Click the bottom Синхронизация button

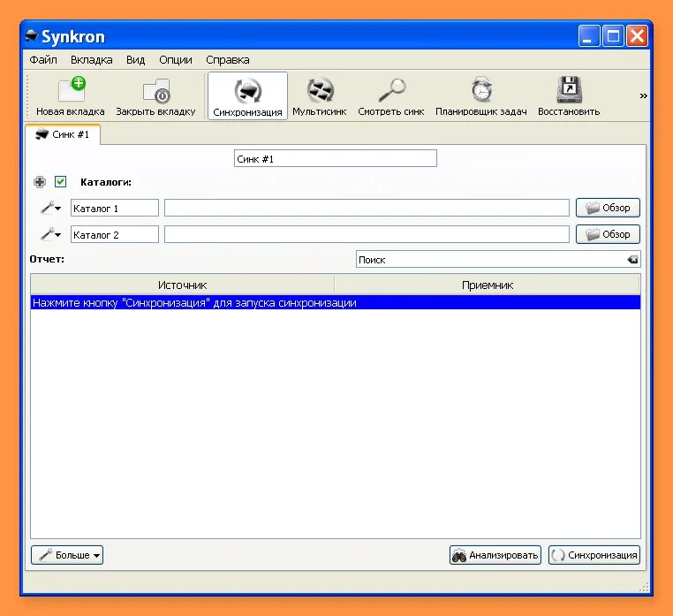pos(594,555)
